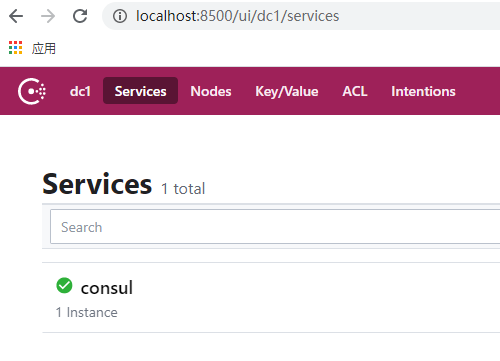Go back with the browser back arrow
Image resolution: width=500 pixels, height=361 pixels.
pyautogui.click(x=16, y=16)
